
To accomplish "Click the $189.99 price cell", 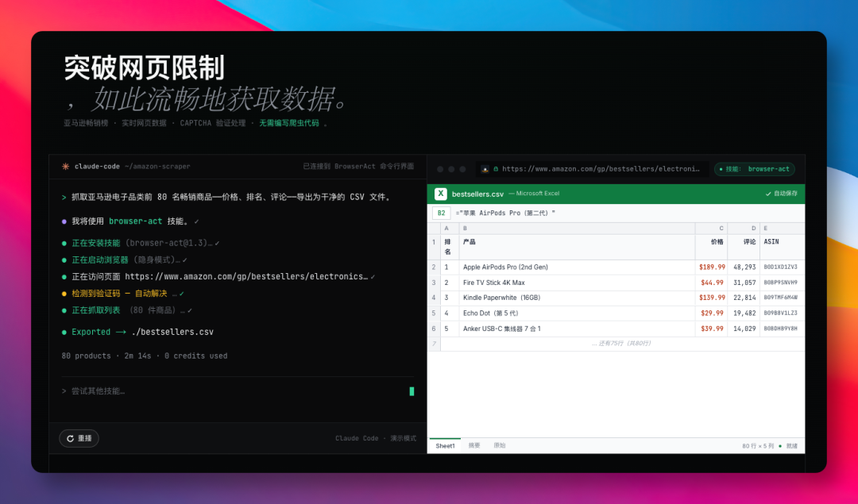I will click(x=712, y=267).
